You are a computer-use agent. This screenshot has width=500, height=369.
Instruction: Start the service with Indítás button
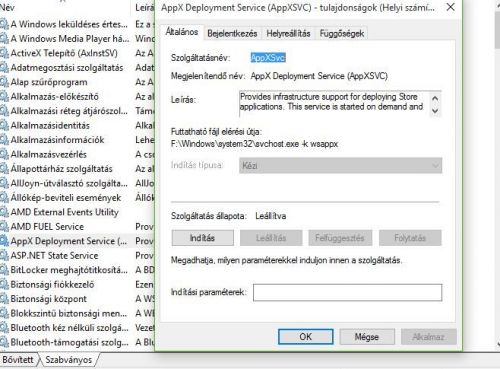pyautogui.click(x=202, y=238)
